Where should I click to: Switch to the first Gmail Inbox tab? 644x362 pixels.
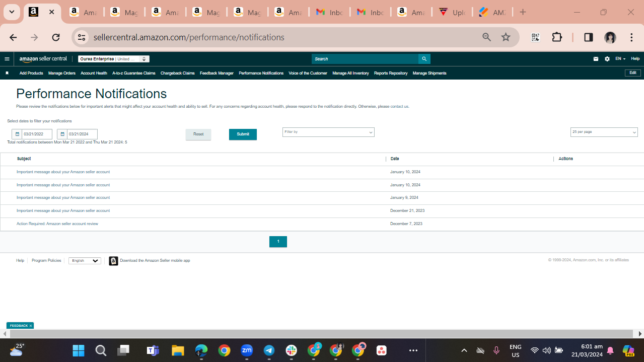tap(330, 12)
